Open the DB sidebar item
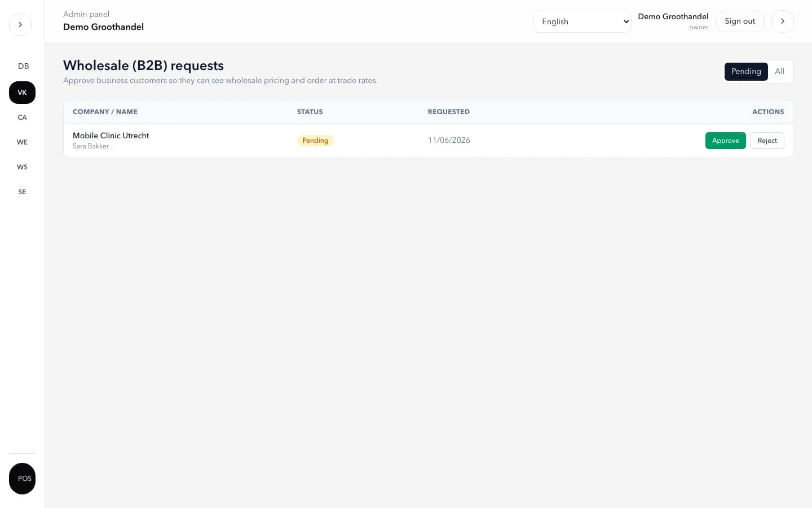This screenshot has height=508, width=812. (x=23, y=66)
